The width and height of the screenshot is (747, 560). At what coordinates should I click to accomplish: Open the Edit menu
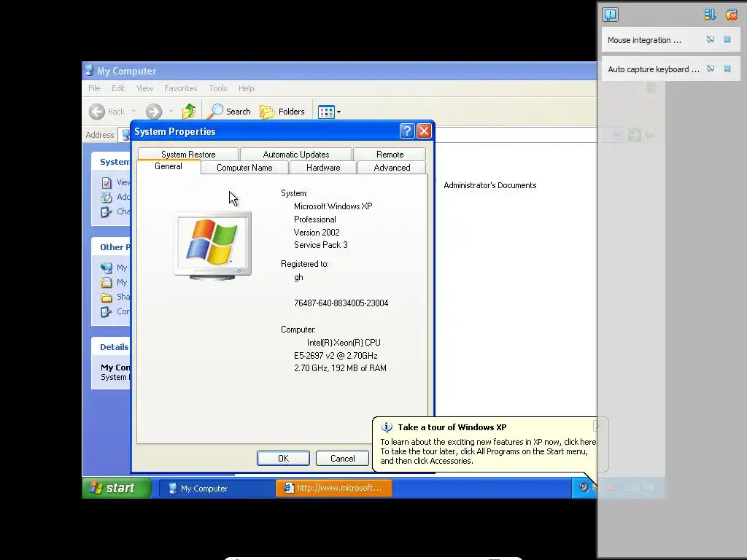118,88
